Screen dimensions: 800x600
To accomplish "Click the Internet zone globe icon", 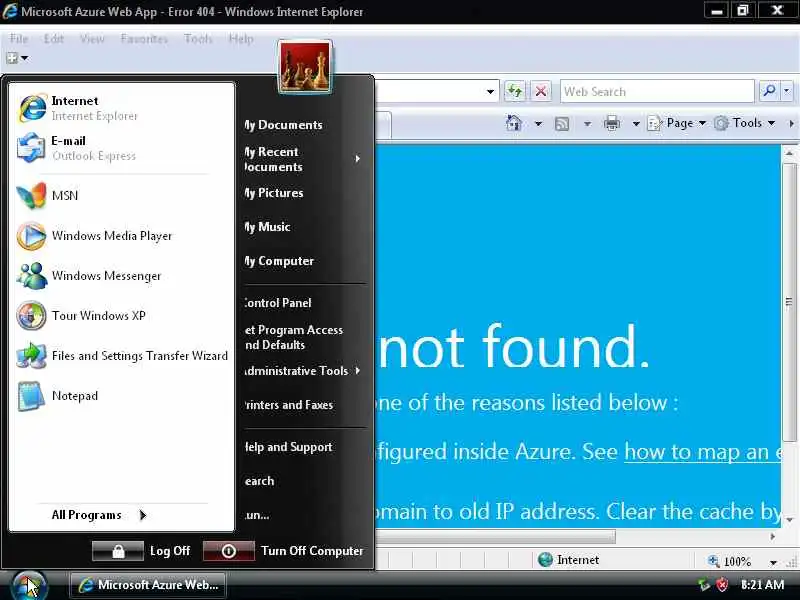I will [x=545, y=560].
